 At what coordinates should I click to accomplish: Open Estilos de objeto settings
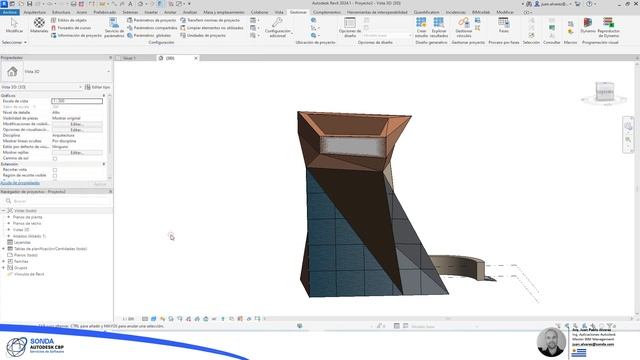tap(69, 20)
